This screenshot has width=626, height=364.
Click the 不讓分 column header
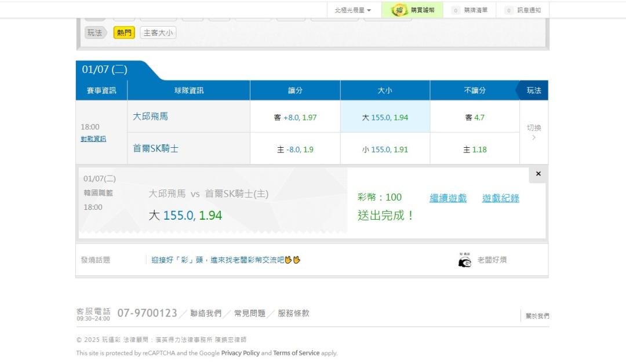click(x=475, y=90)
